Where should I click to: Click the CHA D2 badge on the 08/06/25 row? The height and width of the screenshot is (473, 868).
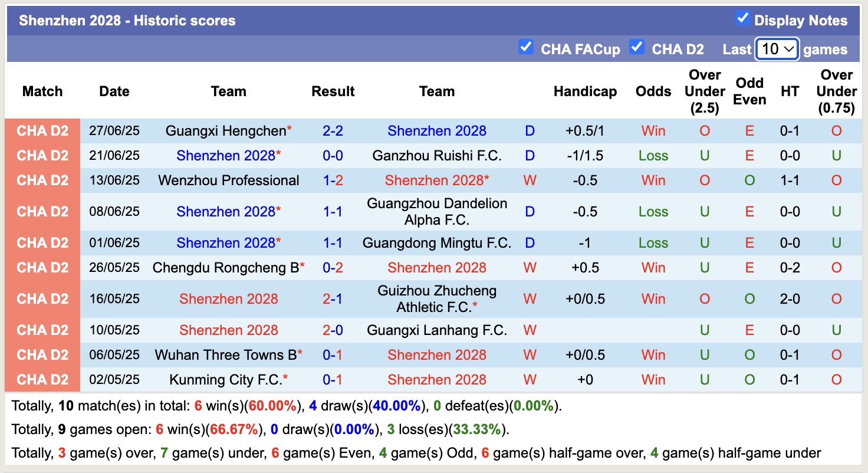click(42, 212)
